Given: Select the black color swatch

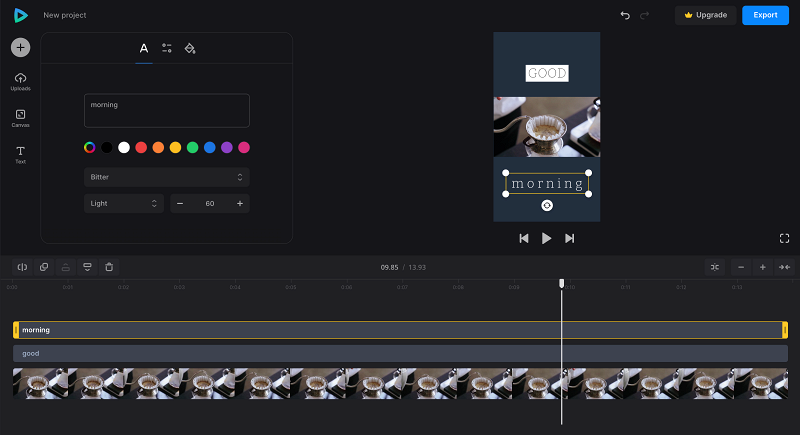Looking at the screenshot, I should point(107,147).
